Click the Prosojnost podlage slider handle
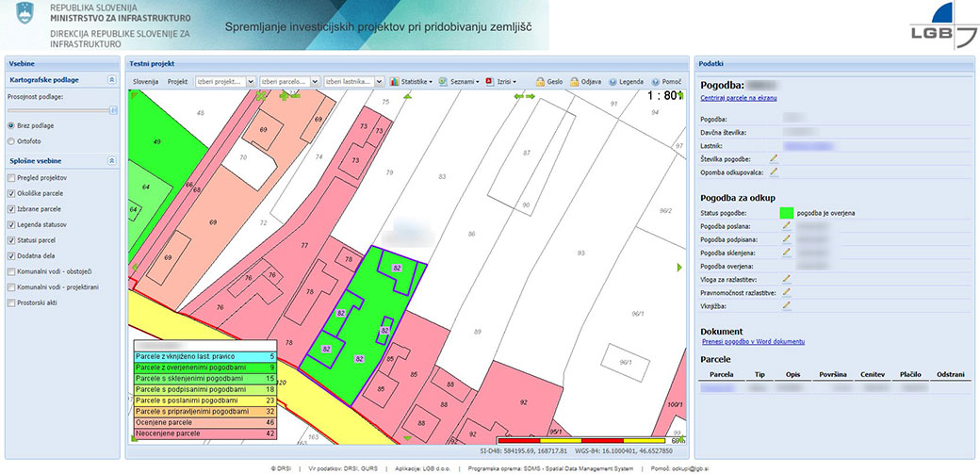Screen dimensions: 980x474 113,110
